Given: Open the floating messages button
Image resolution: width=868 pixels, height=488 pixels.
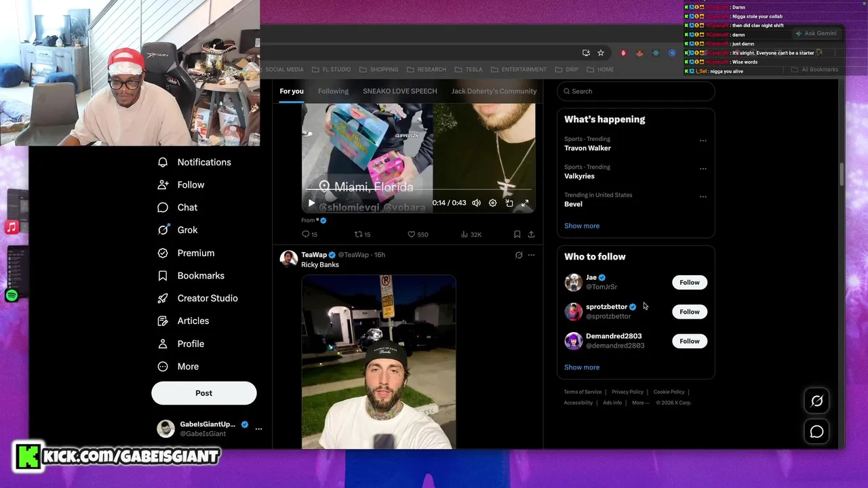Looking at the screenshot, I should [816, 432].
